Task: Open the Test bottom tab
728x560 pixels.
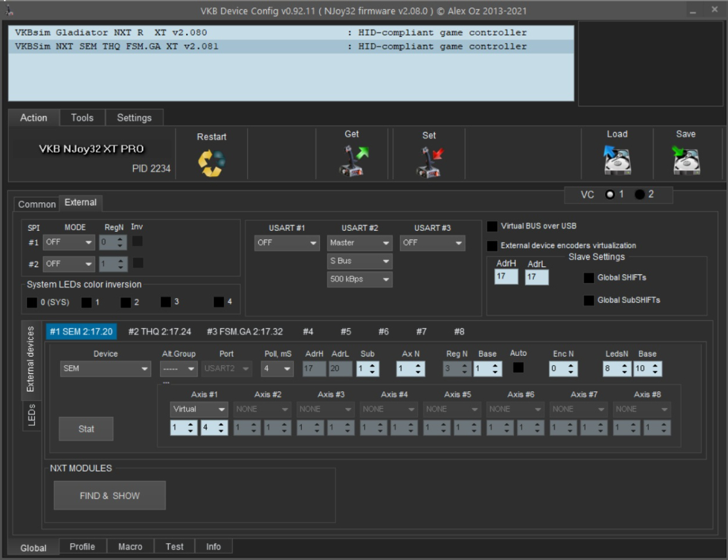Action: coord(175,546)
